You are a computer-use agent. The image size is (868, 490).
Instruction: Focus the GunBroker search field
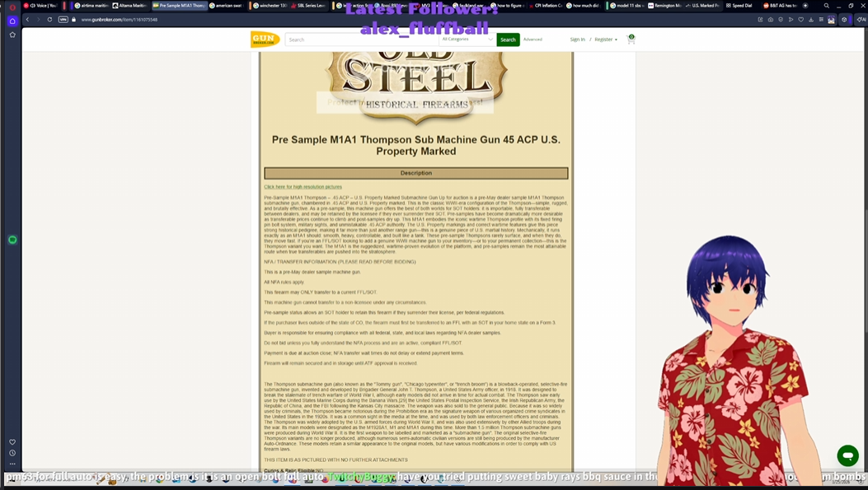[x=362, y=40]
